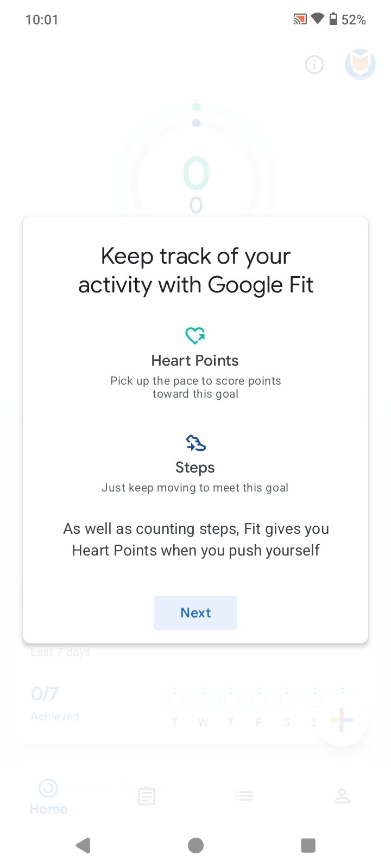Image resolution: width=391 pixels, height=868 pixels.
Task: Tap the activity rings progress circle
Action: [195, 163]
